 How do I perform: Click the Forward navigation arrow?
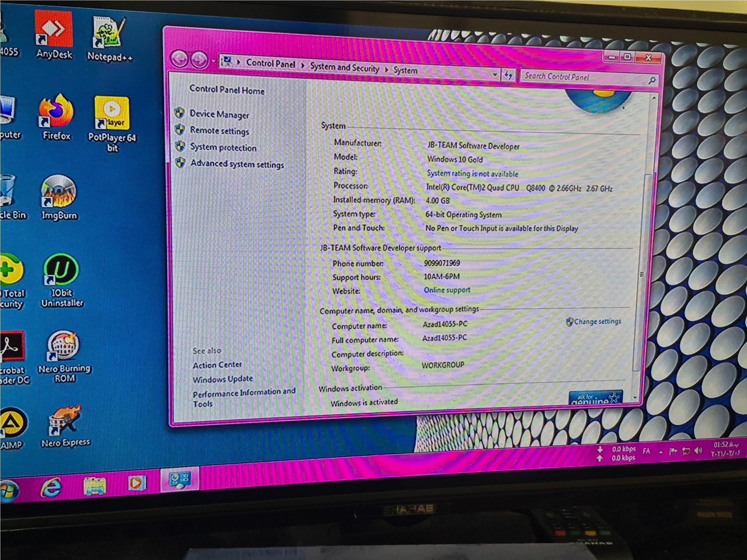pyautogui.click(x=199, y=60)
